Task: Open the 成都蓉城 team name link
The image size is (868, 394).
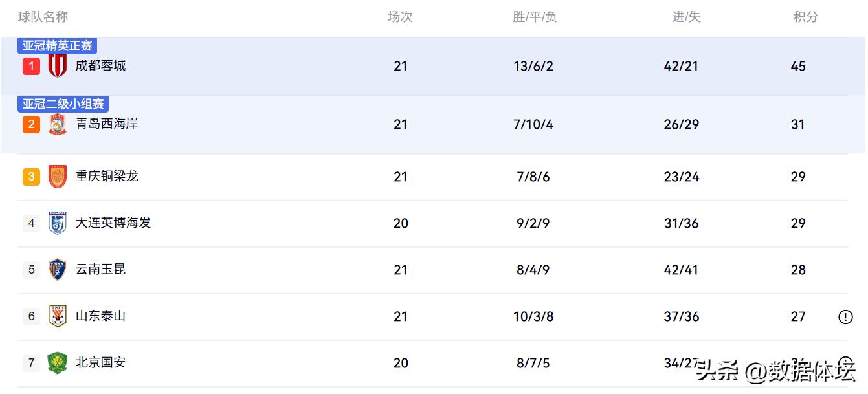Action: (x=100, y=65)
